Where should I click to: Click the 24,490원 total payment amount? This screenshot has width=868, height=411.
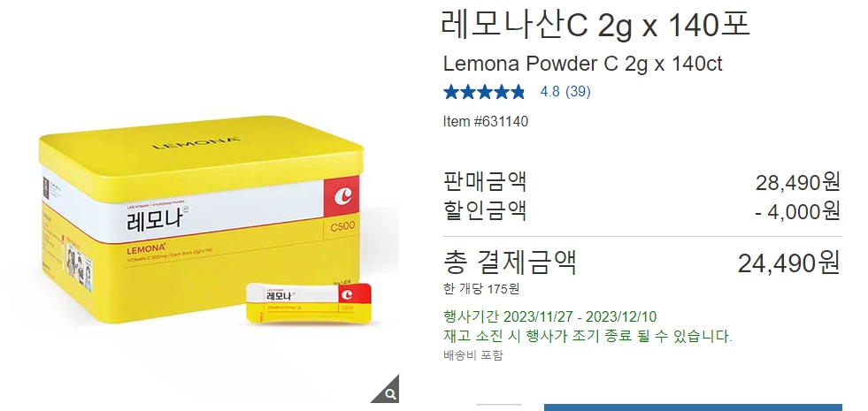pyautogui.click(x=789, y=263)
